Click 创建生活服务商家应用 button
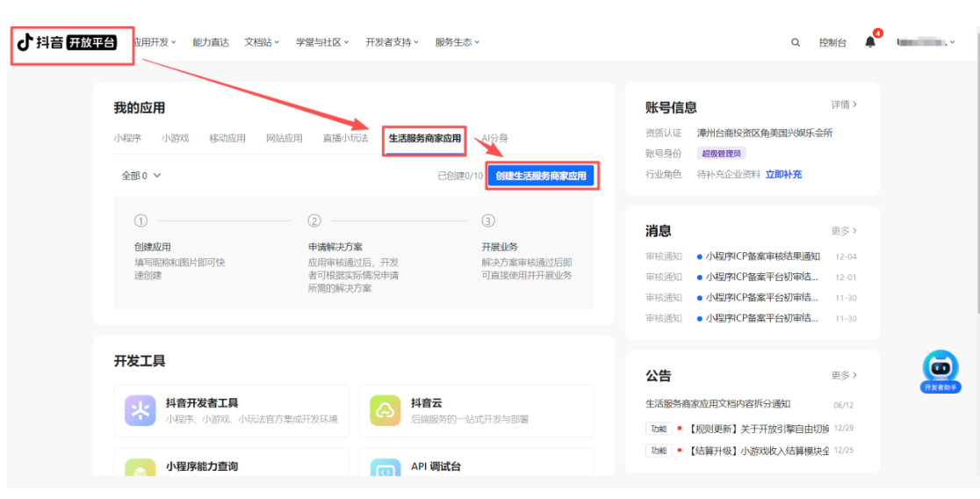Viewport: 980px width, 499px height. (x=541, y=177)
